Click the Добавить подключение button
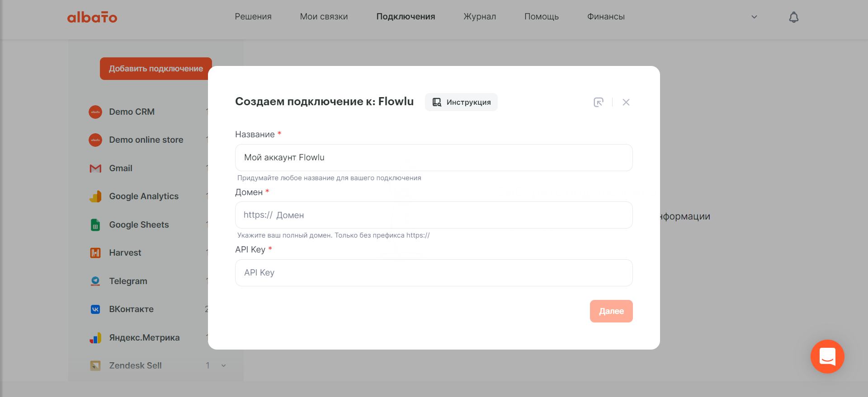868x397 pixels. coord(156,69)
